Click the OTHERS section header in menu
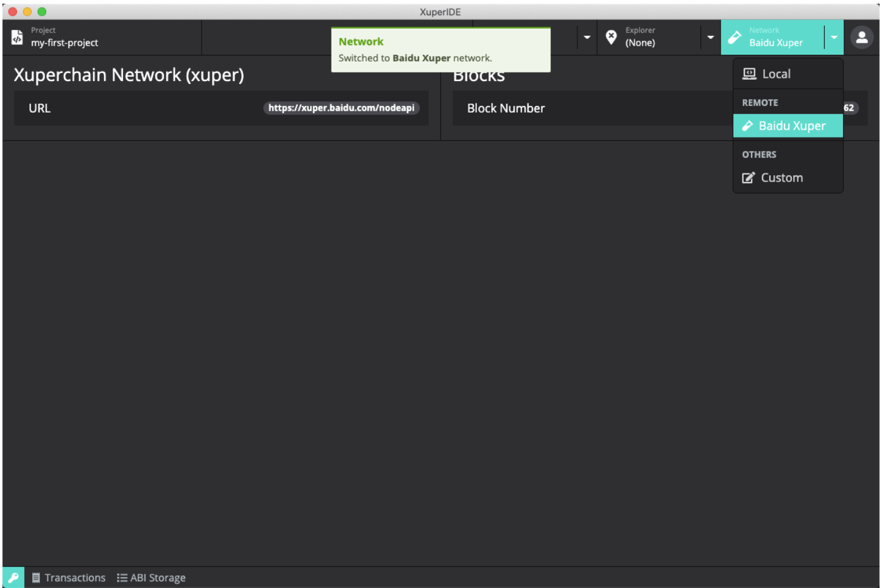 pyautogui.click(x=759, y=155)
